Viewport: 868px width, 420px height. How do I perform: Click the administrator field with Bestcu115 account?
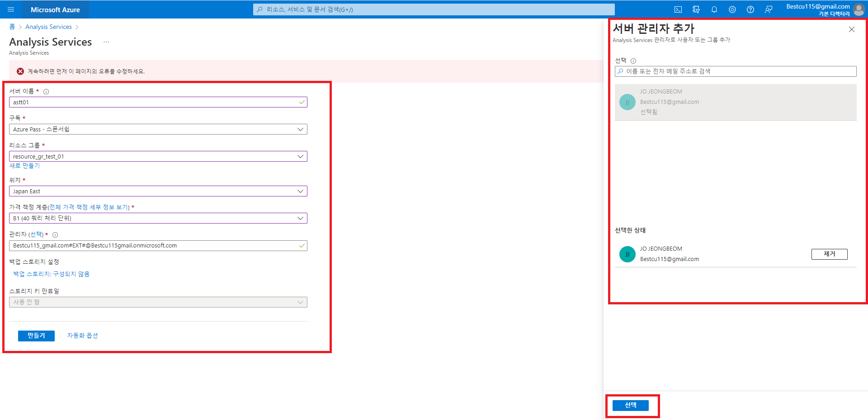158,246
